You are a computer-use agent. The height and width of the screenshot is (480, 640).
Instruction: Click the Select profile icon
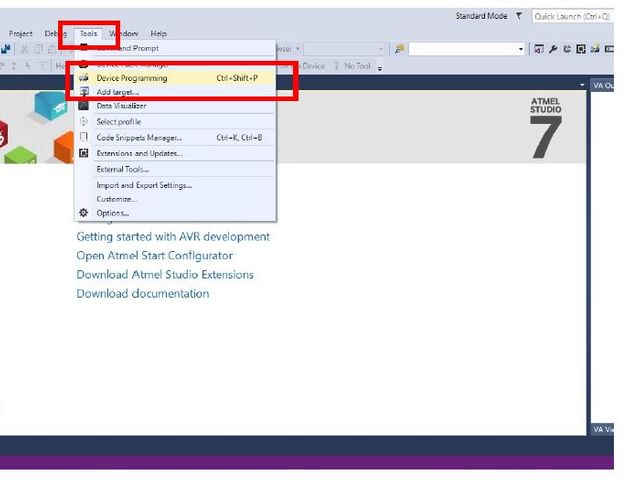[x=84, y=122]
